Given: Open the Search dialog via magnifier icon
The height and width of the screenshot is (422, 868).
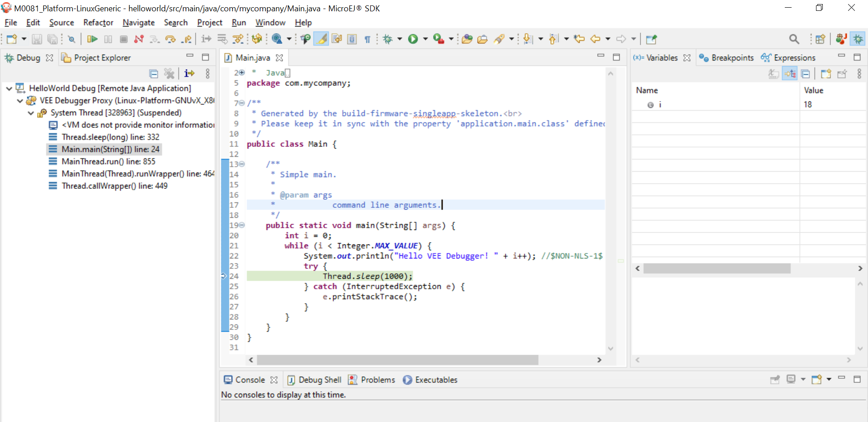Looking at the screenshot, I should (794, 39).
